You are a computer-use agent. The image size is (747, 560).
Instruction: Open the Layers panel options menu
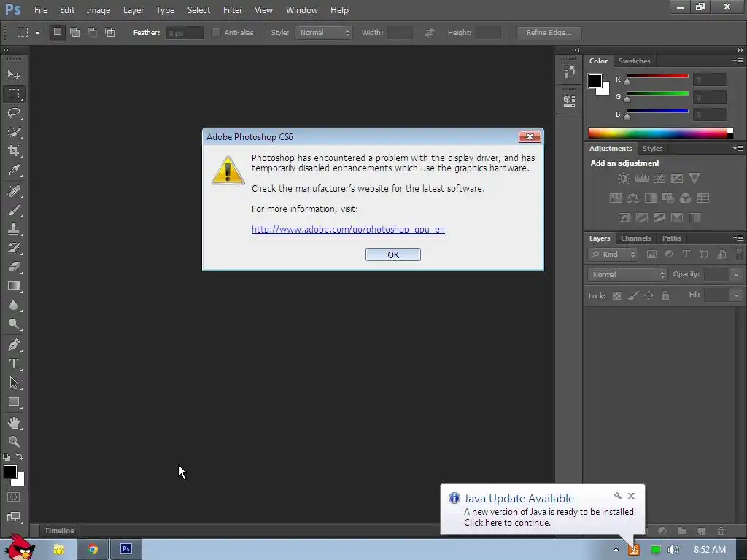(738, 238)
